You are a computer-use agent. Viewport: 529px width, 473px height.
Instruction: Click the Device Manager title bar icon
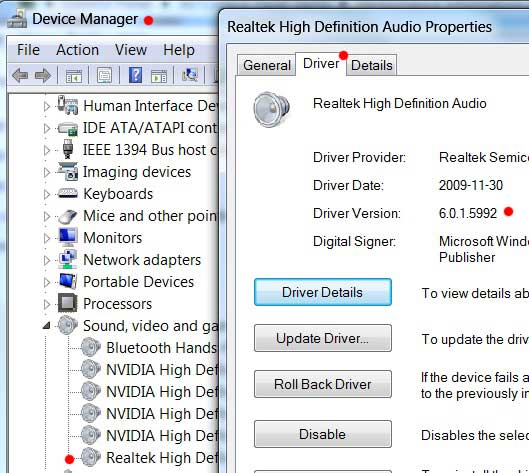17,19
